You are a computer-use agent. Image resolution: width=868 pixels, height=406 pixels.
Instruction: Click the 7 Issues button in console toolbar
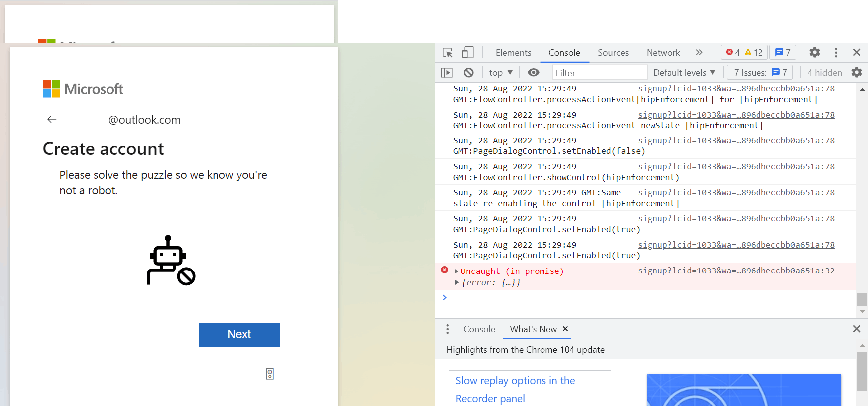tap(760, 73)
